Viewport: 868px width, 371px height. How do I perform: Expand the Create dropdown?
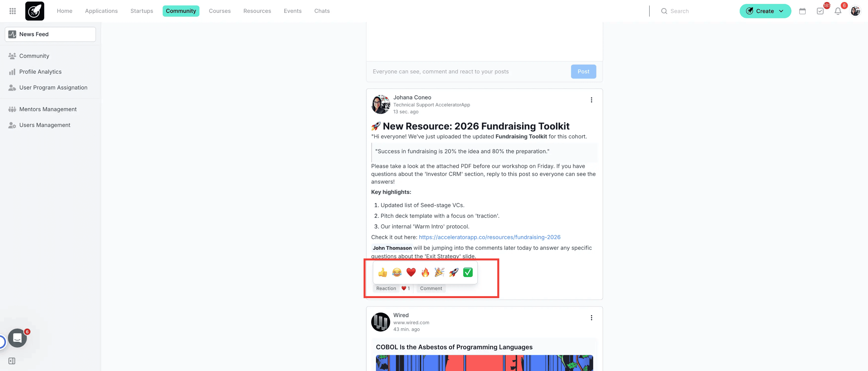(x=765, y=11)
